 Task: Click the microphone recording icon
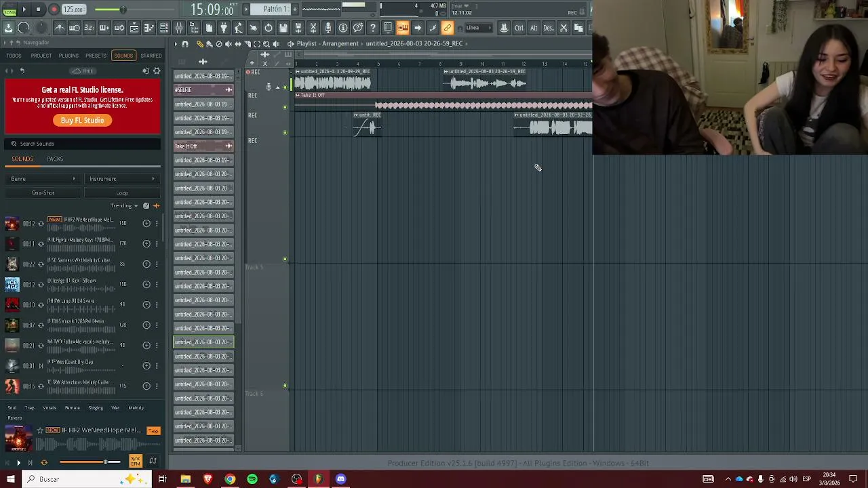pos(328,28)
